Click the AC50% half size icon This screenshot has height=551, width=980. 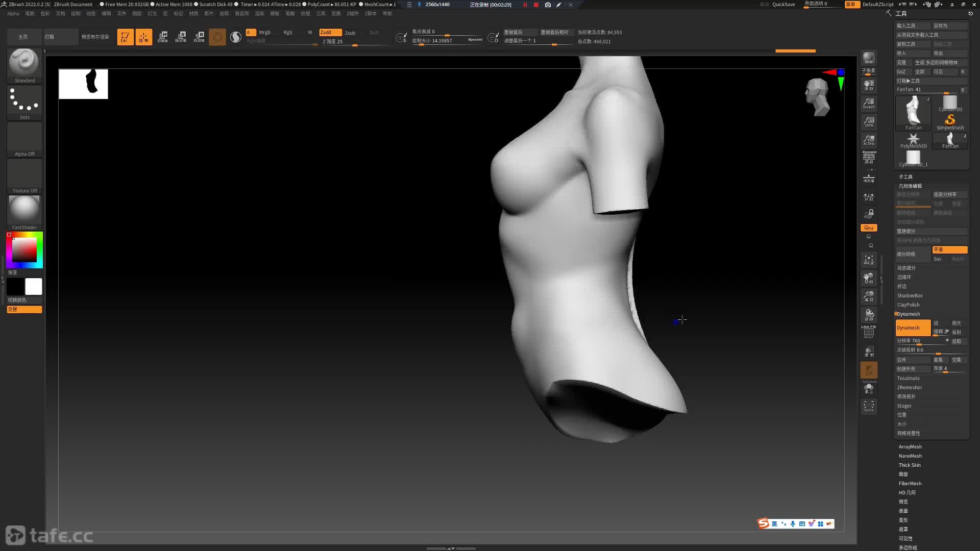tap(869, 140)
